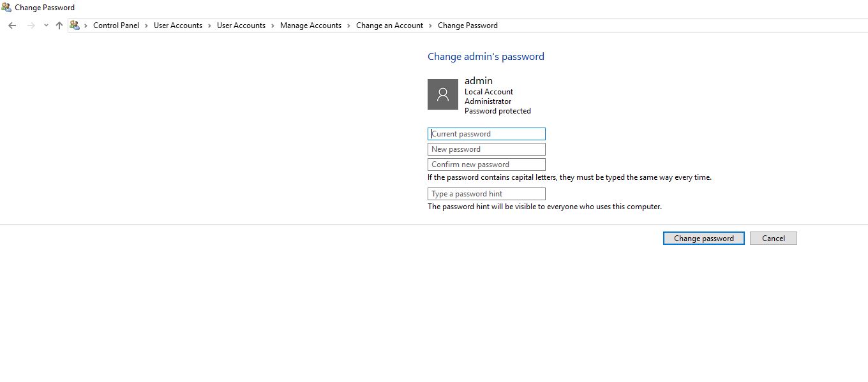Click the Forward navigation arrow
868x382 pixels.
tap(31, 26)
